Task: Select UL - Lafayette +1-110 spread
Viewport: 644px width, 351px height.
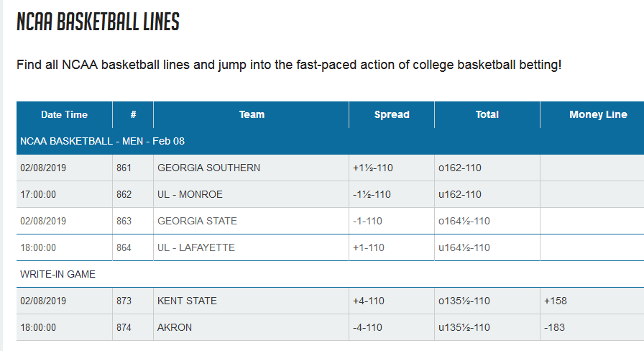Action: [368, 247]
